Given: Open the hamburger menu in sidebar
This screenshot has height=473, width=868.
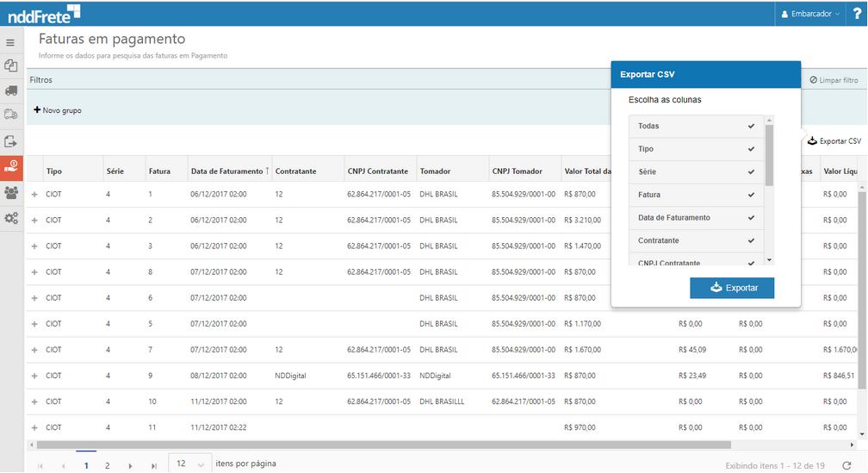Looking at the screenshot, I should click(10, 42).
